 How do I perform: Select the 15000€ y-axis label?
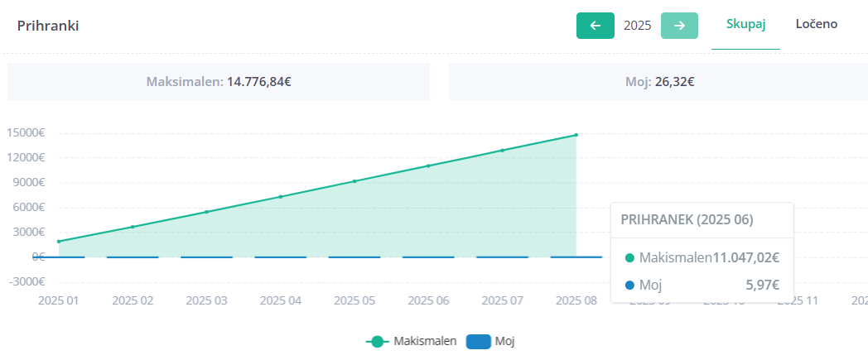(25, 132)
